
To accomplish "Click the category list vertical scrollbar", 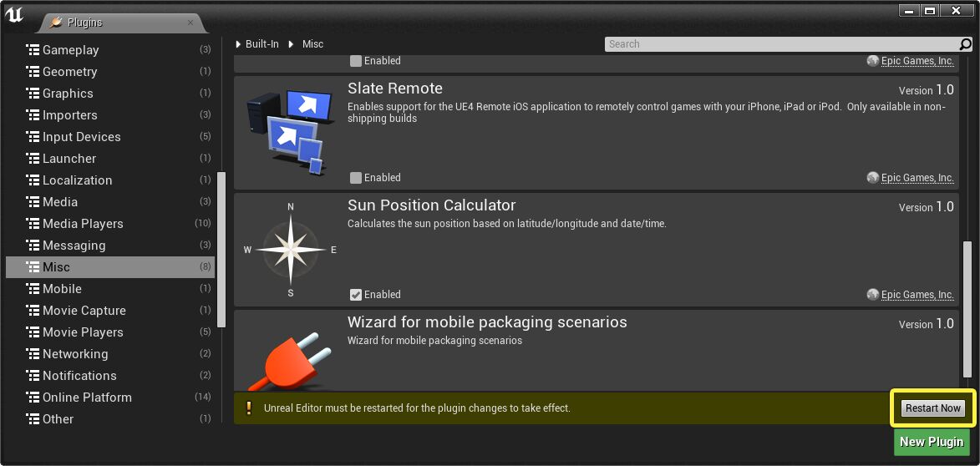I will pos(221,250).
